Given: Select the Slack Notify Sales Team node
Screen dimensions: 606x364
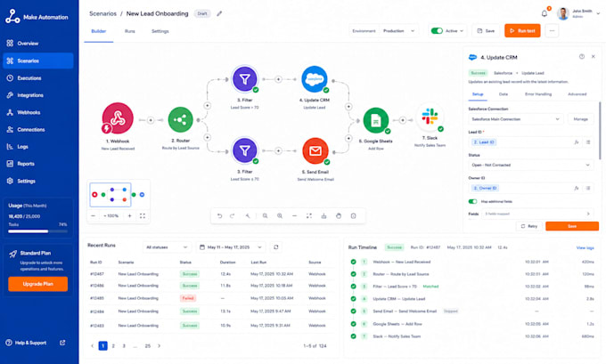Looking at the screenshot, I should [x=430, y=117].
